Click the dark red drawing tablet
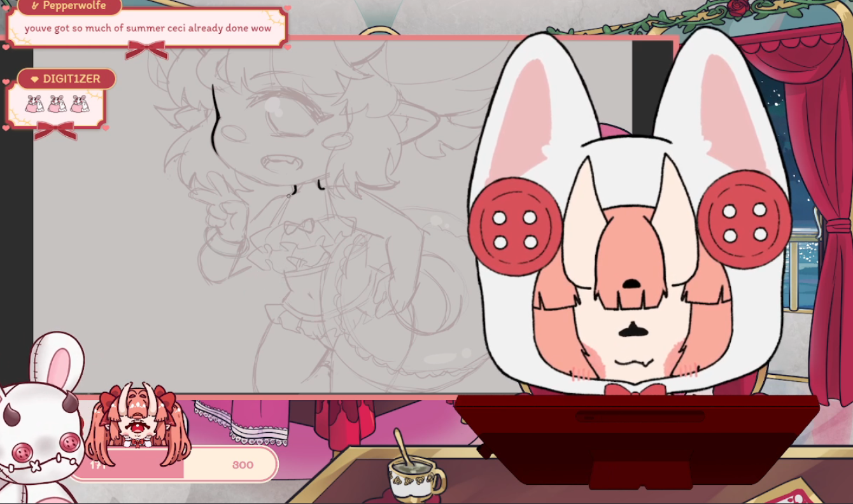853x504 pixels. coord(637,442)
